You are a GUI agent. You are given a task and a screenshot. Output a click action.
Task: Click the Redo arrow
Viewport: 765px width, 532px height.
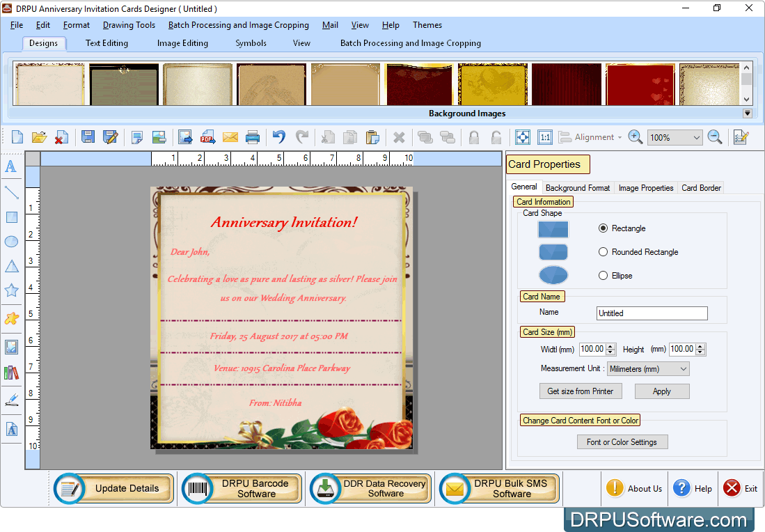pyautogui.click(x=302, y=136)
